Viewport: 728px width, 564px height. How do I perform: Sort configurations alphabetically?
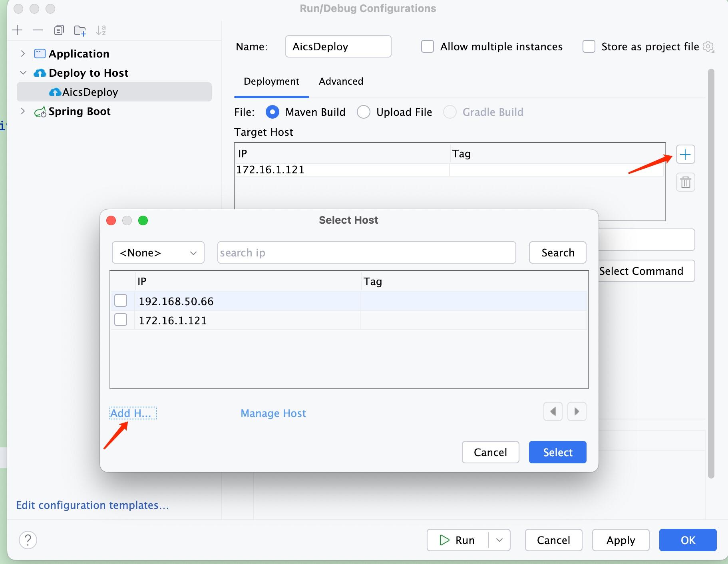click(101, 30)
